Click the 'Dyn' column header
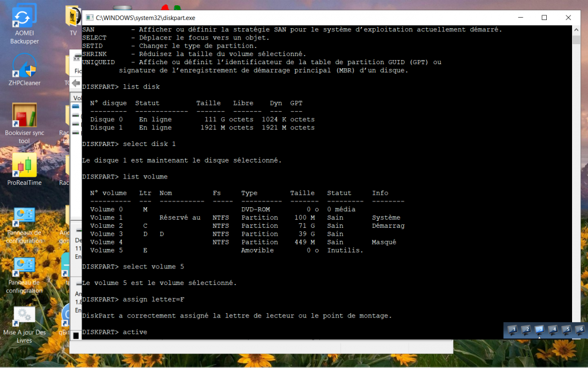Image resolution: width=588 pixels, height=368 pixels. click(x=276, y=103)
